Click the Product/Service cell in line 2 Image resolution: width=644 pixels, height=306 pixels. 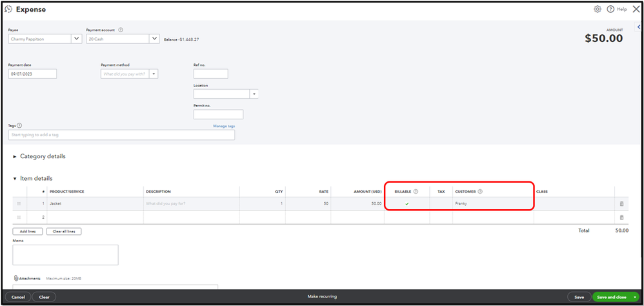click(x=96, y=218)
